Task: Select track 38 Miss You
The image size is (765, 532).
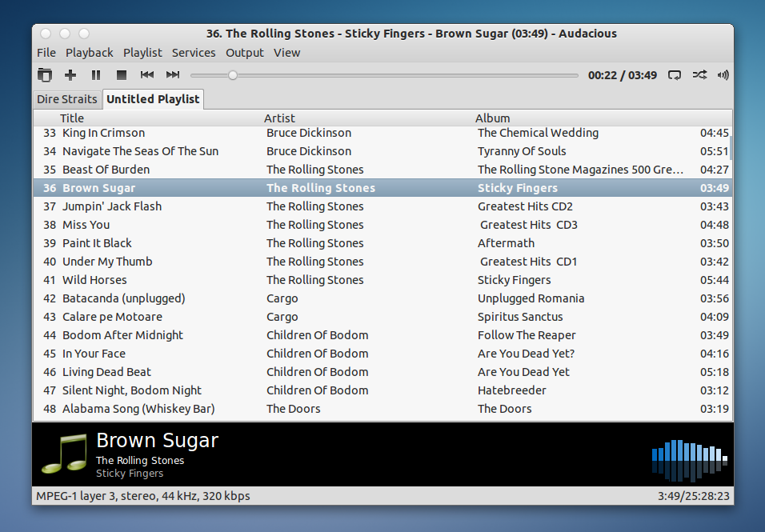Action: [x=383, y=225]
